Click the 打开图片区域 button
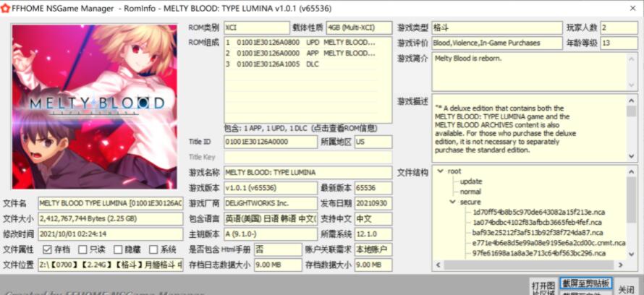Screen dimensions: 644x295 543,288
